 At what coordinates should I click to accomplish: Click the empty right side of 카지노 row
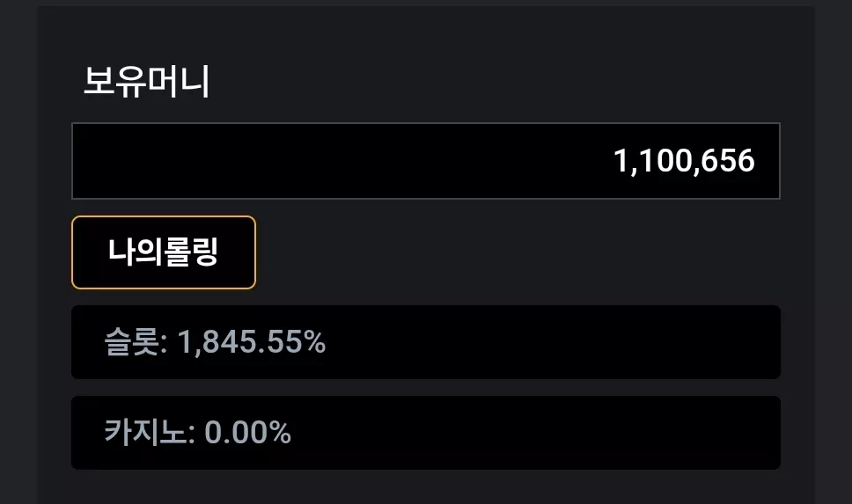[538, 433]
